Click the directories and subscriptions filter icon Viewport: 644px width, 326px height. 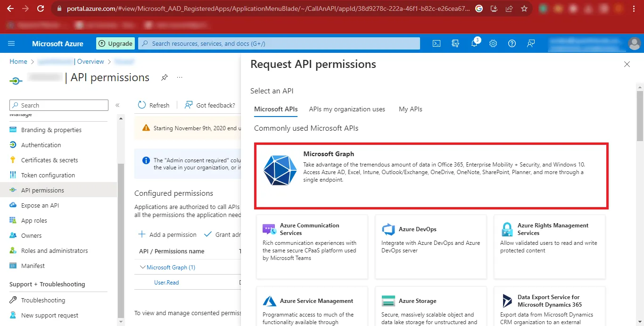click(x=455, y=43)
